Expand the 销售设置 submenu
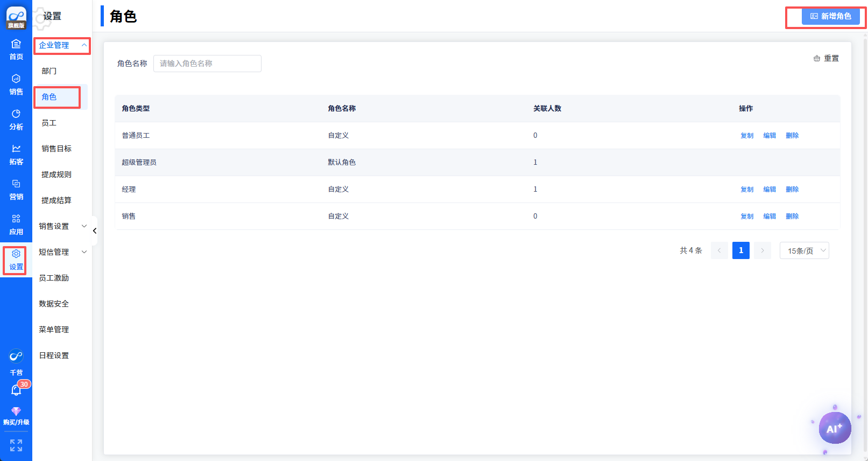 coord(61,226)
